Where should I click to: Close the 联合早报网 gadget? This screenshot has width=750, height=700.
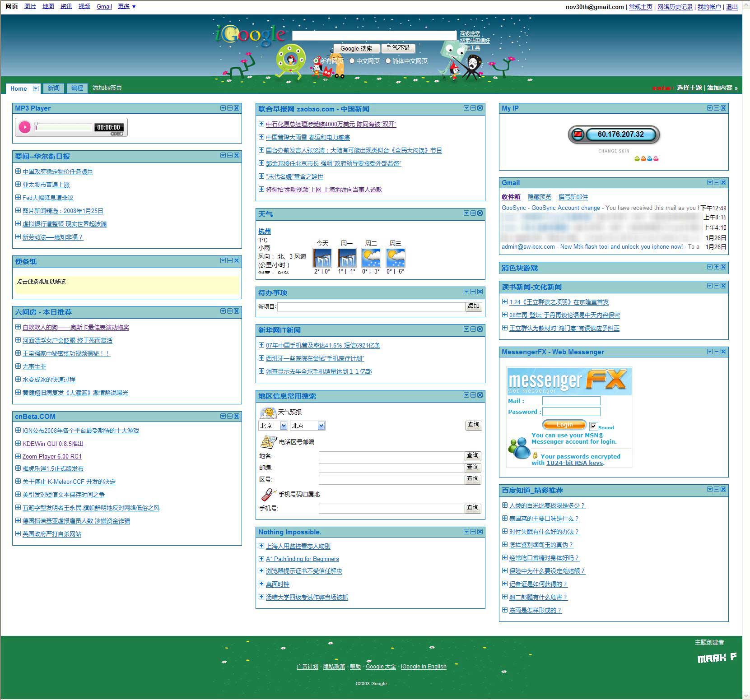pyautogui.click(x=480, y=108)
